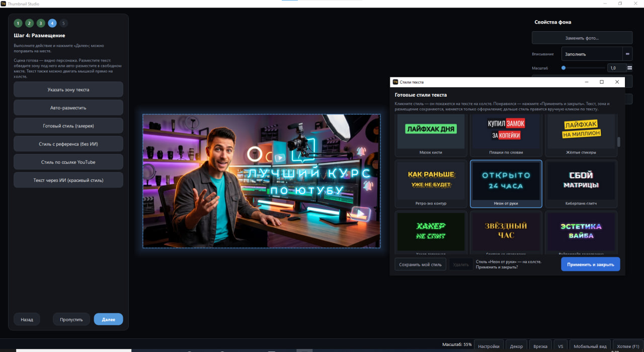Screen dimensions: 644x352
Task: Select the Неон от руки style card
Action: coord(506,184)
